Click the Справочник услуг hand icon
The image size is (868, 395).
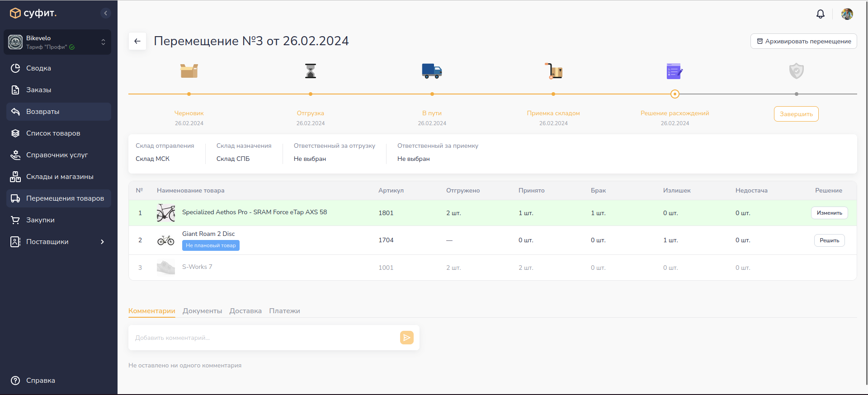15,155
